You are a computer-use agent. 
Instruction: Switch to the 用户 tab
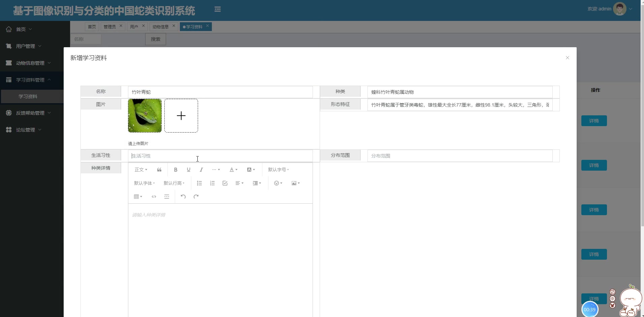click(x=134, y=27)
